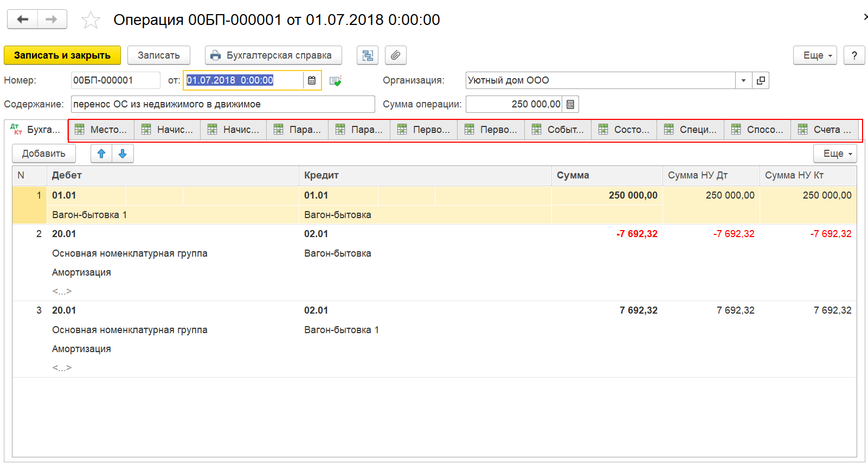Click the Записать и закрыть button

pos(62,55)
